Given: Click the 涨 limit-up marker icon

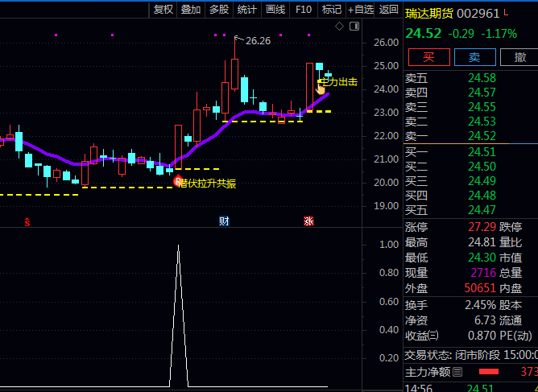Looking at the screenshot, I should 308,221.
